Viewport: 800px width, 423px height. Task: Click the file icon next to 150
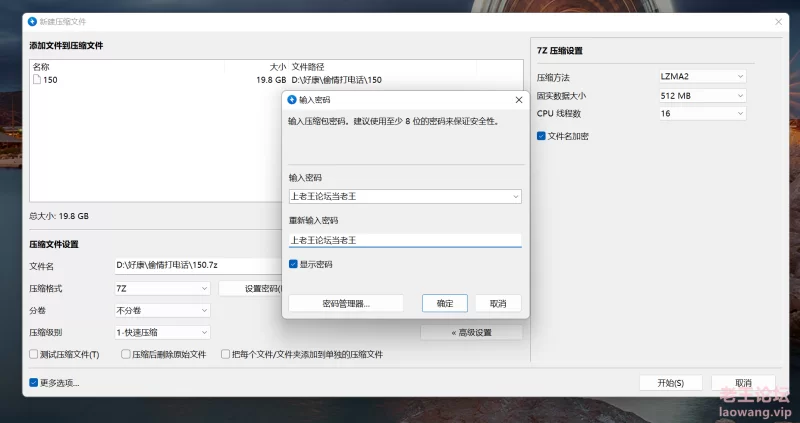(x=37, y=80)
